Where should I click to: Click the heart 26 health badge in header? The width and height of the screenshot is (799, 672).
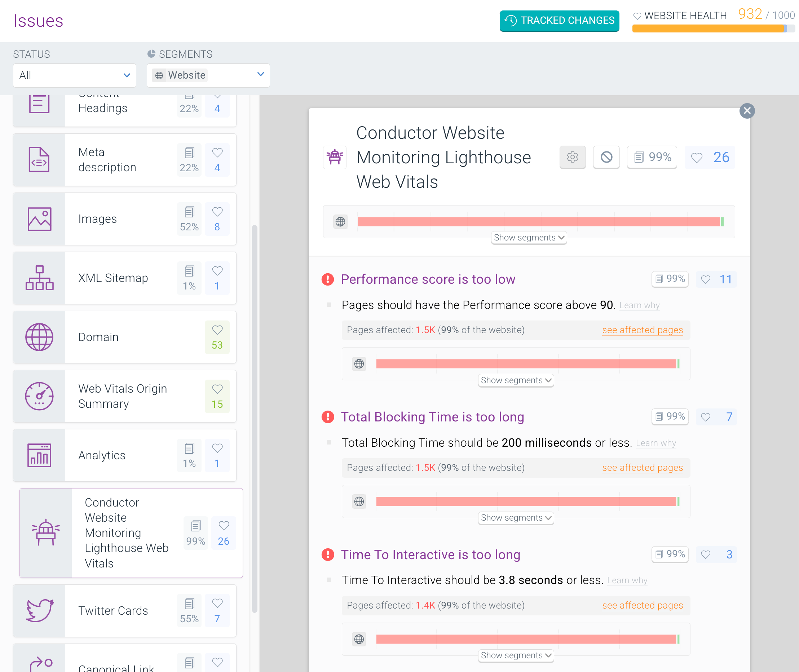pyautogui.click(x=710, y=157)
